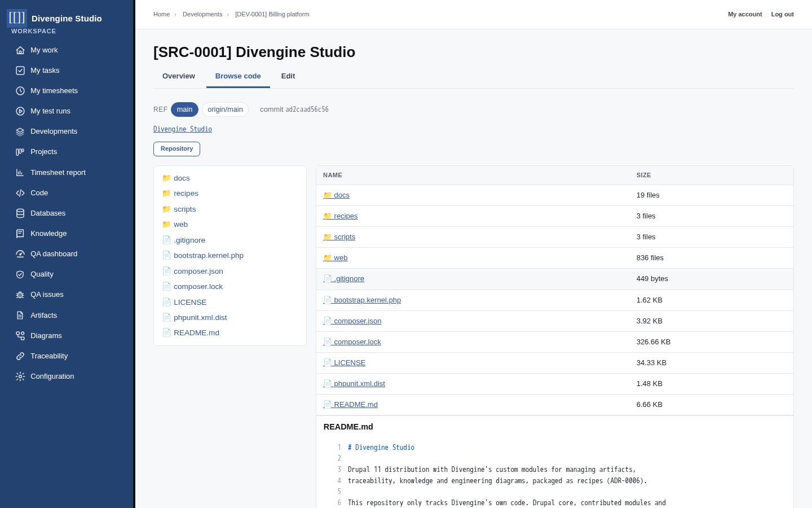Select composer.json in the file tree
This screenshot has height=508, width=812.
[x=193, y=271]
